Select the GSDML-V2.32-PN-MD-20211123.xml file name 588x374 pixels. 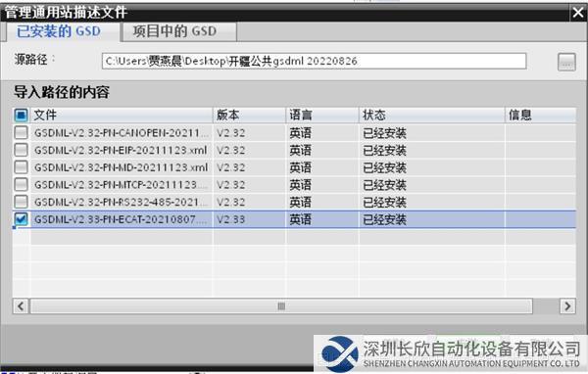122,167
